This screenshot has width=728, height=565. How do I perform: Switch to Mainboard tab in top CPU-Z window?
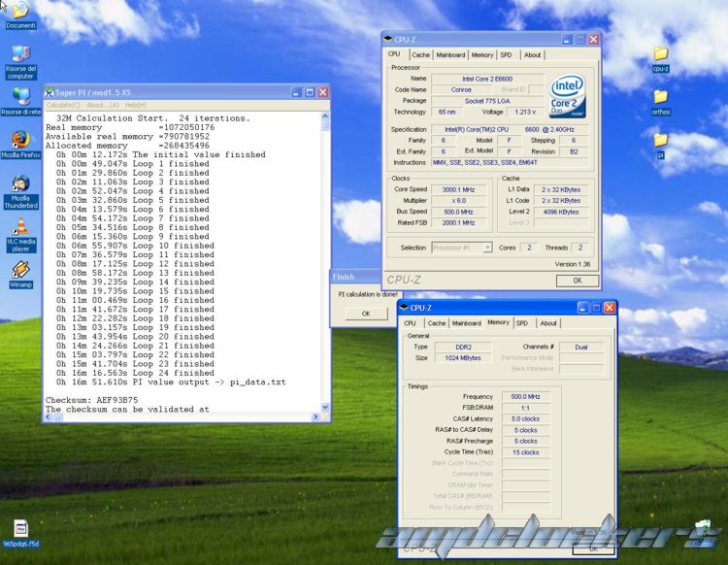[x=449, y=55]
